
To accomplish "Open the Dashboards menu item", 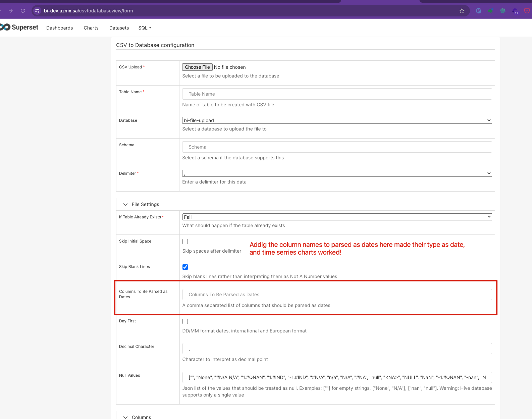I will tap(59, 28).
